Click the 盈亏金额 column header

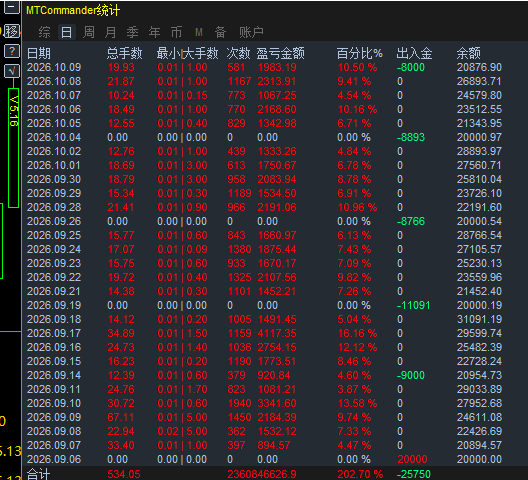coord(280,53)
